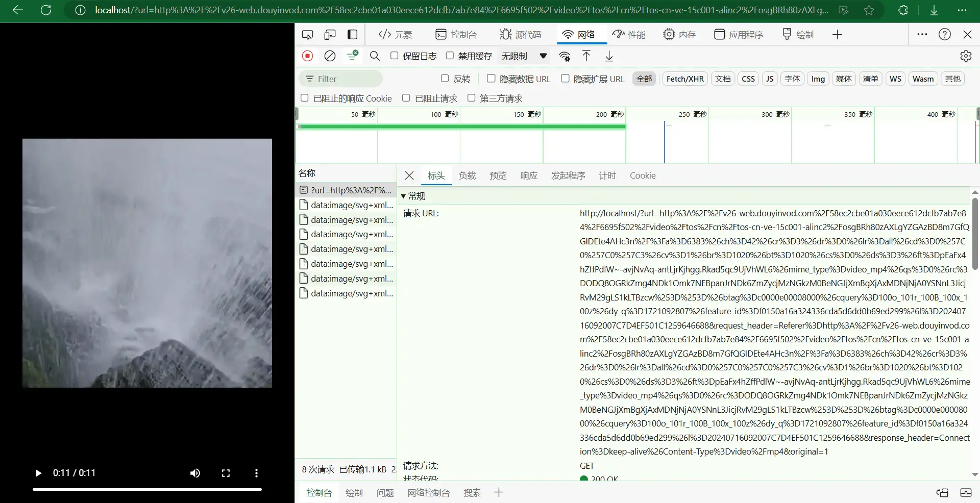Open the network settings gear icon

(x=966, y=56)
